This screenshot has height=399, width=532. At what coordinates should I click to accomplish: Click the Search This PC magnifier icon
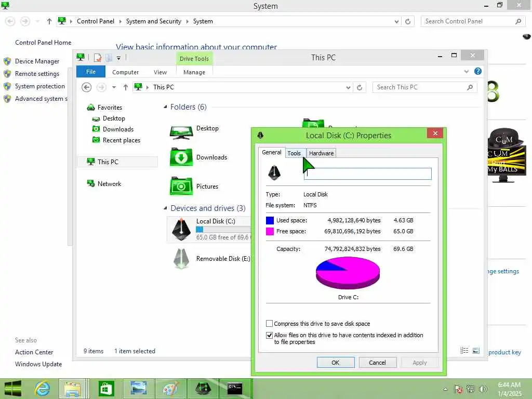470,87
